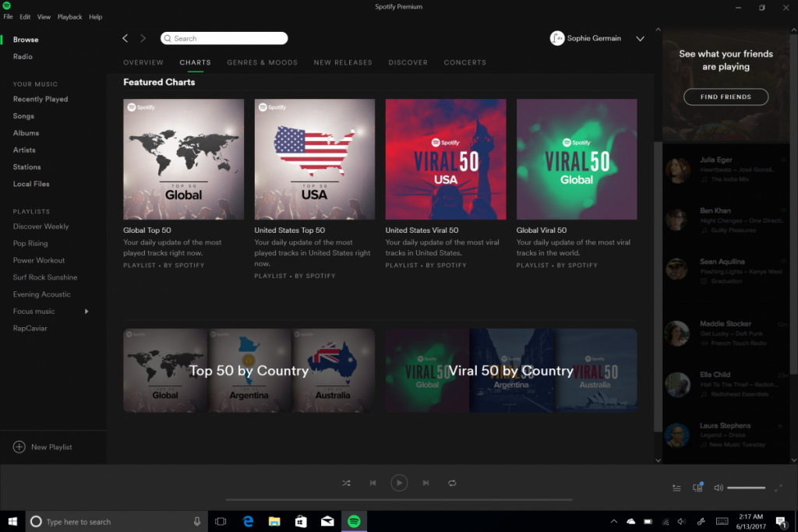Viewport: 798px width, 532px height.
Task: Click the back navigation arrow
Action: pyautogui.click(x=125, y=37)
